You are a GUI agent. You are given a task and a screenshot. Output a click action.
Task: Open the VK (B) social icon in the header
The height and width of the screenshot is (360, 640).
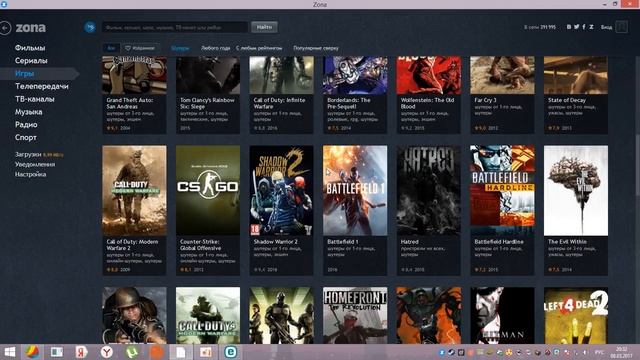click(x=569, y=27)
